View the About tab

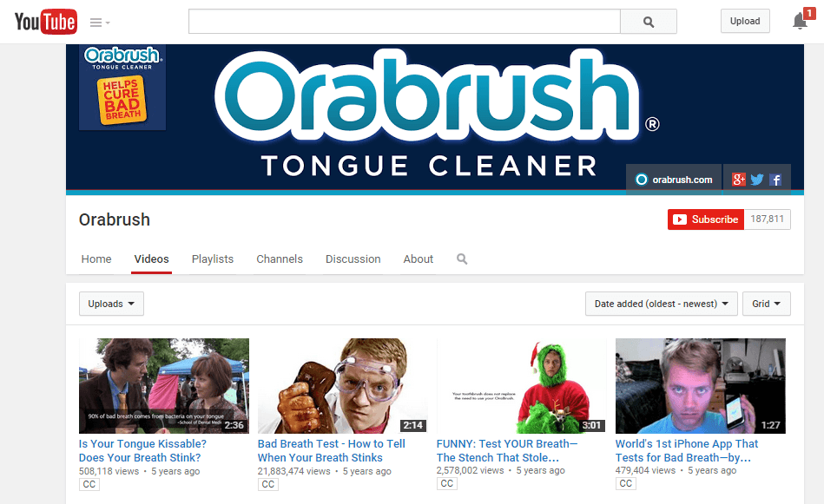419,259
